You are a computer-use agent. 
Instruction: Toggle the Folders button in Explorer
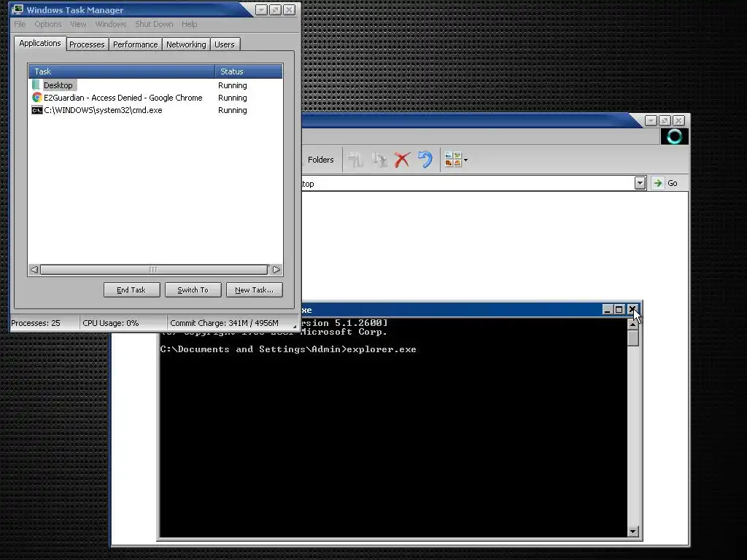pyautogui.click(x=320, y=160)
